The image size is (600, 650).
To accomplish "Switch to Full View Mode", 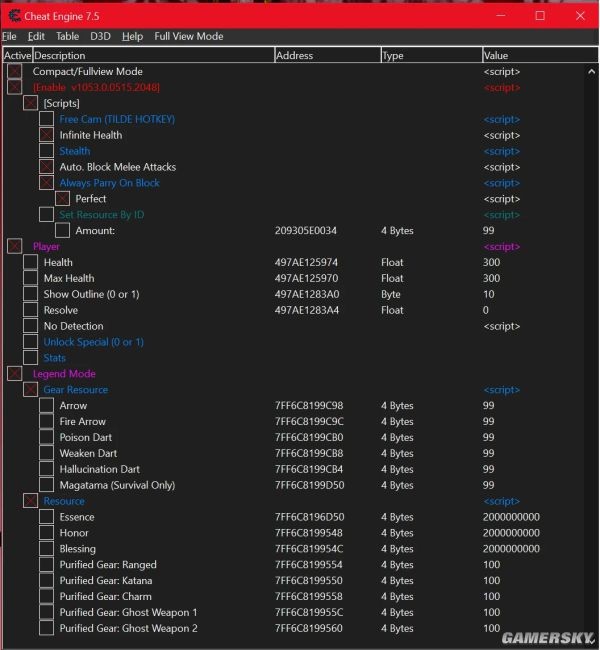I will pos(189,36).
